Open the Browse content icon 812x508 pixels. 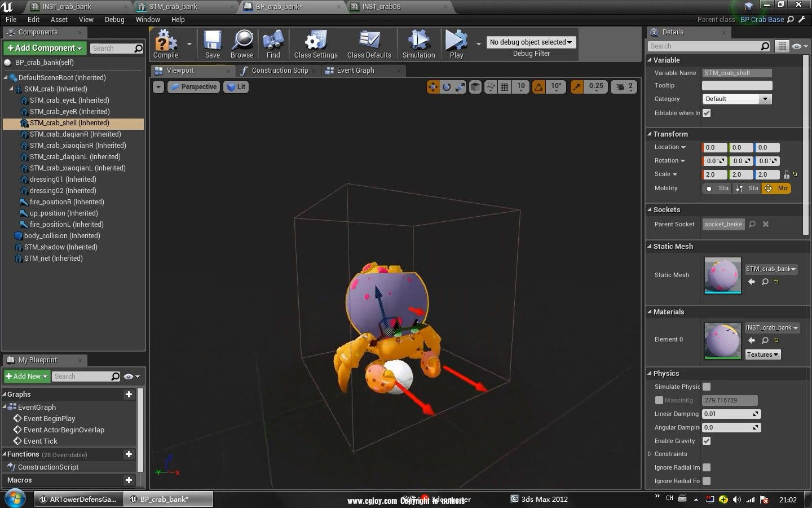tap(242, 40)
